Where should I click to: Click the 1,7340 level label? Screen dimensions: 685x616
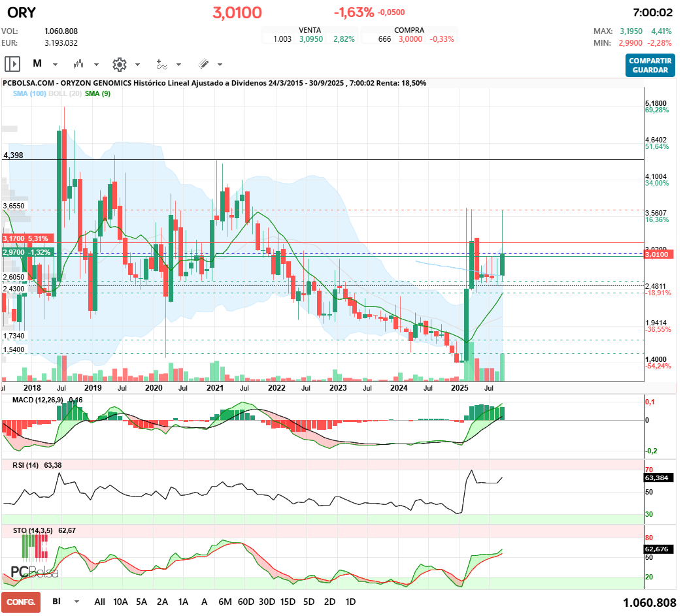(14, 336)
